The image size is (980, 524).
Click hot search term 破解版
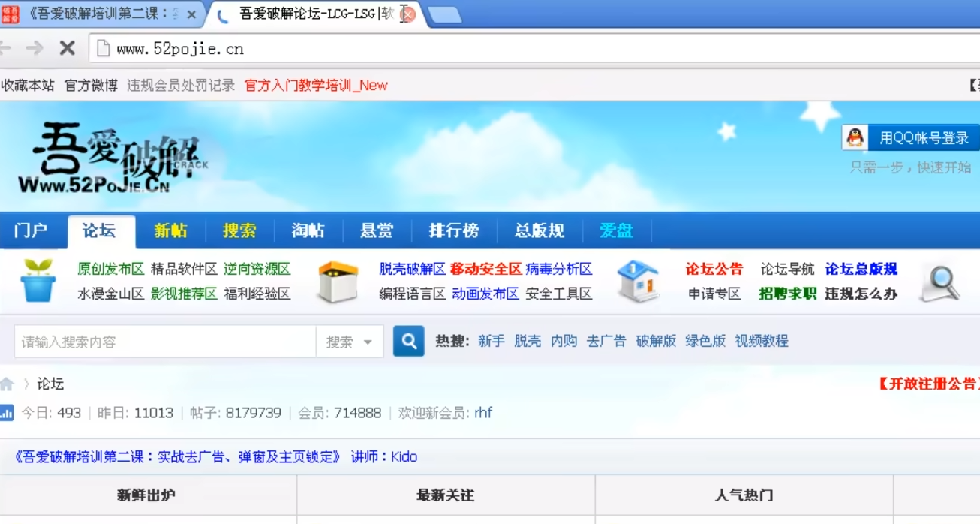pyautogui.click(x=656, y=341)
